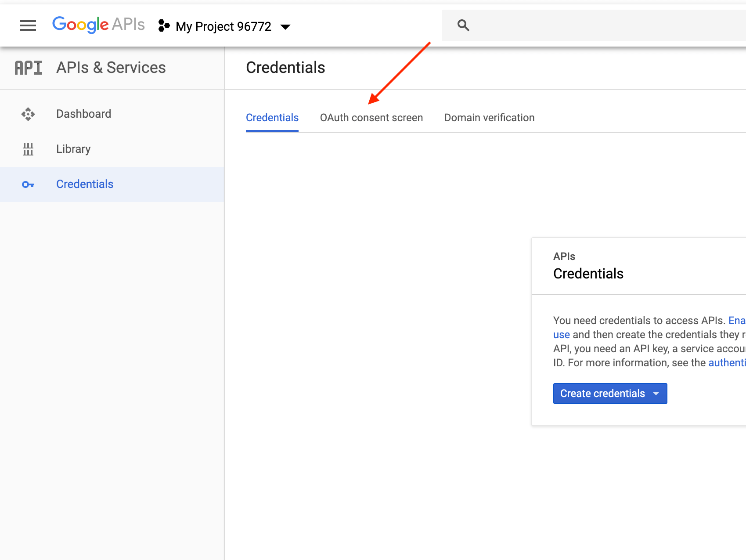Image resolution: width=746 pixels, height=560 pixels.
Task: Open the My Project 96772 selector
Action: pyautogui.click(x=223, y=27)
